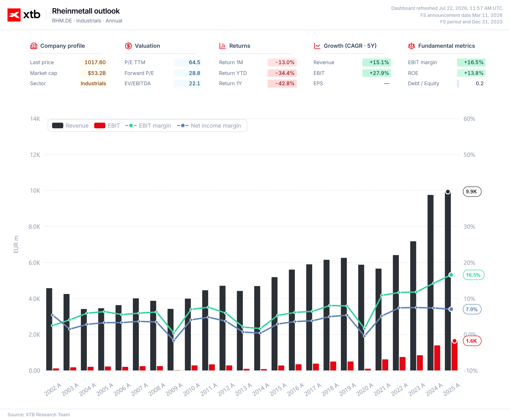The width and height of the screenshot is (510, 420).
Task: Click the 2021 EBIT margin data point
Action: pyautogui.click(x=382, y=295)
